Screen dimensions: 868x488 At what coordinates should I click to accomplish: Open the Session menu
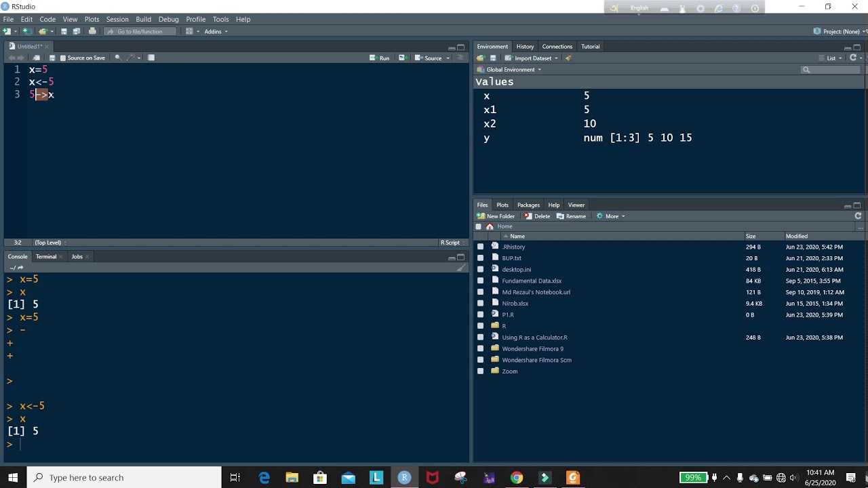(x=117, y=19)
